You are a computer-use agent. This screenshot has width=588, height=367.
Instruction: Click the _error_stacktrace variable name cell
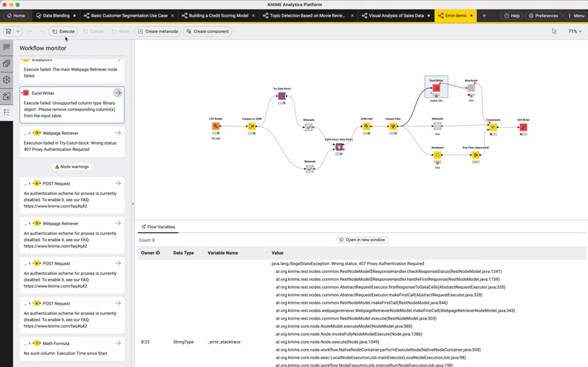point(224,342)
